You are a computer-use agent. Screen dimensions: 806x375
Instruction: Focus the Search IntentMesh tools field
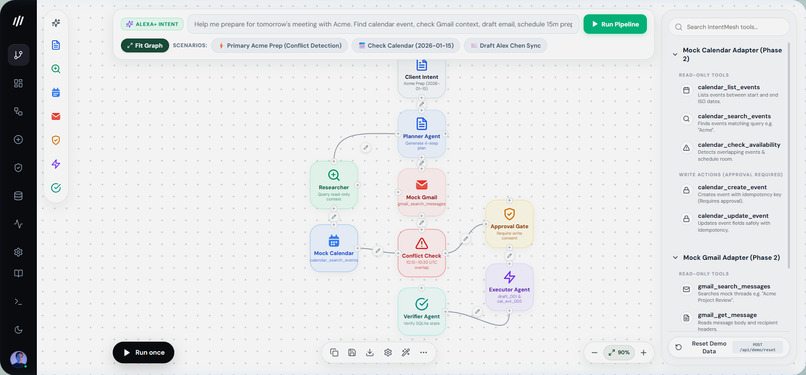[x=729, y=27]
